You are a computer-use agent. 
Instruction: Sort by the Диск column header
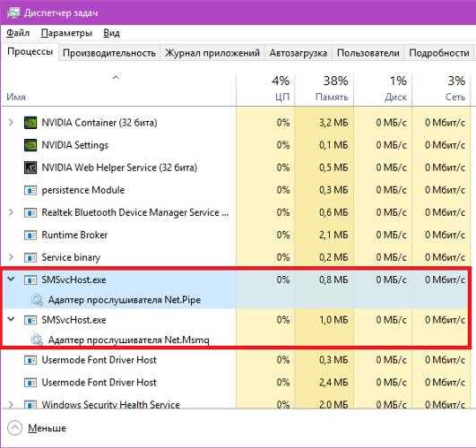(x=383, y=89)
